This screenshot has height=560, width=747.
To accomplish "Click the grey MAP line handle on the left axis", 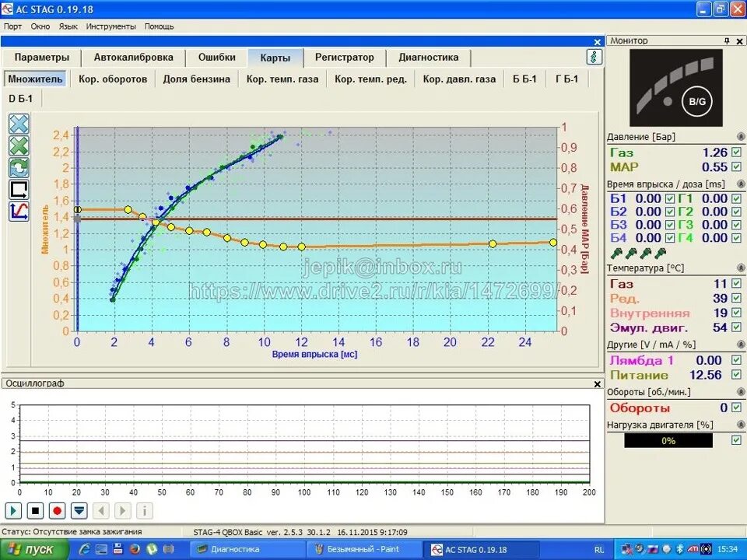I will point(77,219).
